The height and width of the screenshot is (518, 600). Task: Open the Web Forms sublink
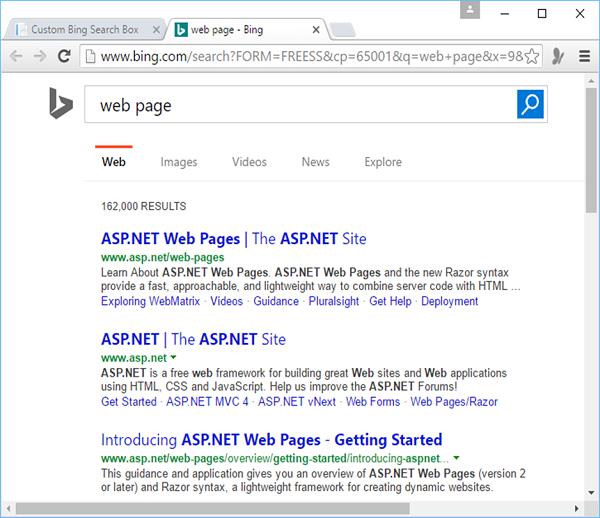pos(373,402)
